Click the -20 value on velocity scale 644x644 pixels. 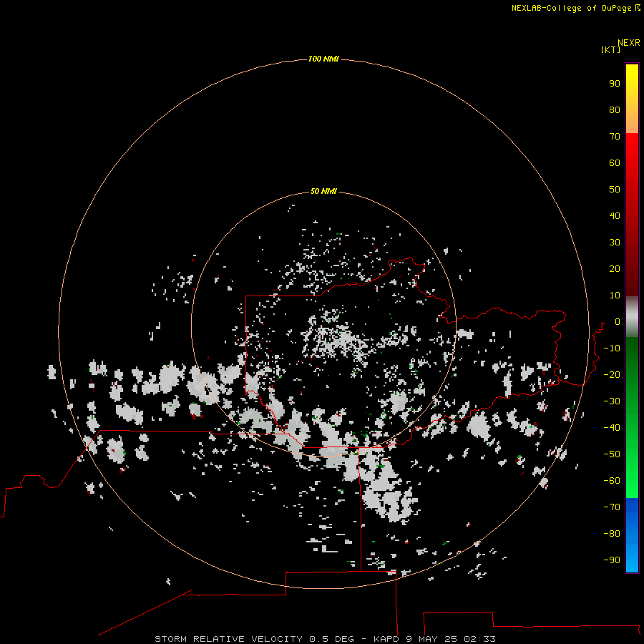[x=612, y=375]
